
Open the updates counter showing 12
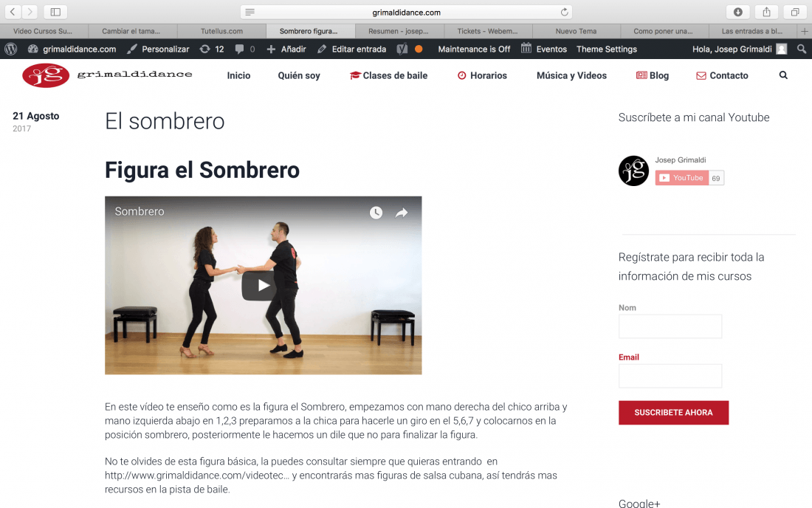point(212,49)
